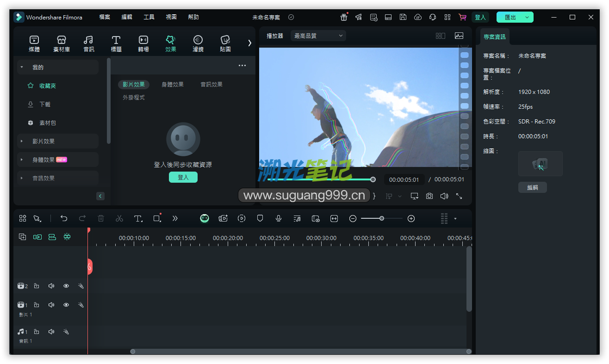Open the 媒體 media tab
The height and width of the screenshot is (364, 609).
pyautogui.click(x=34, y=43)
